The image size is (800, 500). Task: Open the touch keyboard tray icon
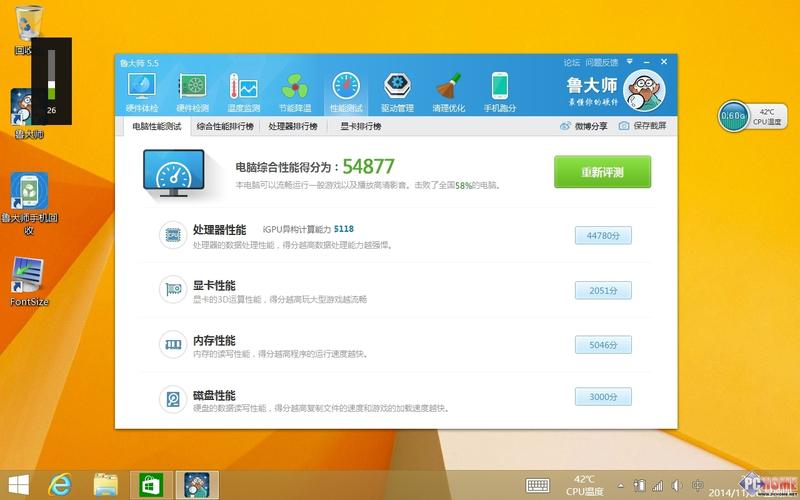(538, 485)
